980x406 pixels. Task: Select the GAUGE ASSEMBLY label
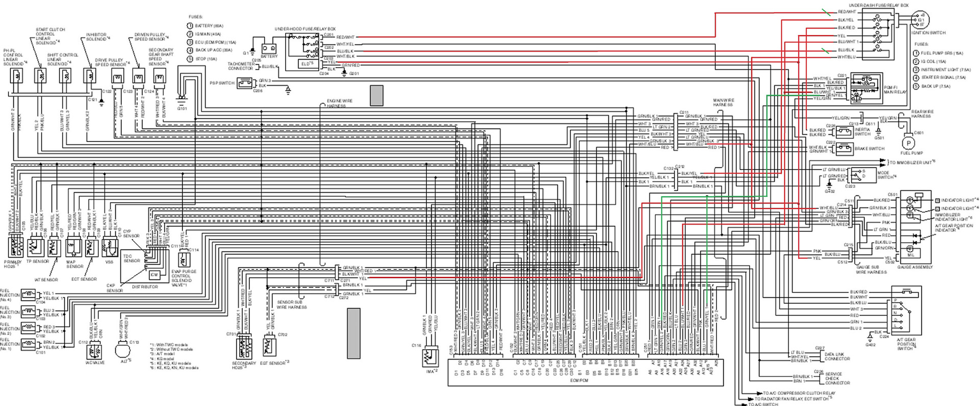coord(915,267)
